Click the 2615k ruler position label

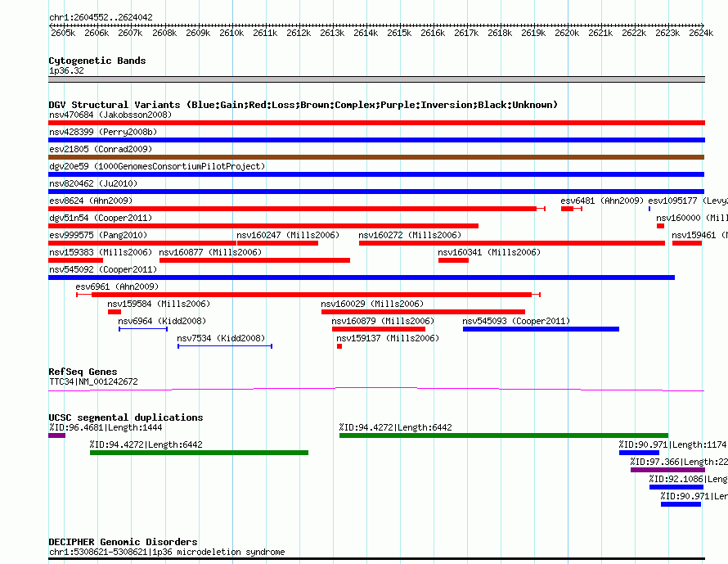pyautogui.click(x=399, y=33)
